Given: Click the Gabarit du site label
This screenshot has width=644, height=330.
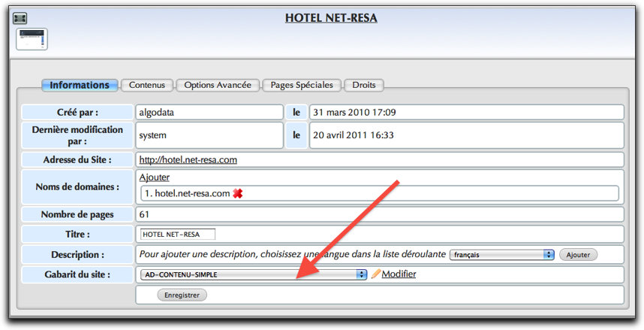Looking at the screenshot, I should (x=77, y=274).
